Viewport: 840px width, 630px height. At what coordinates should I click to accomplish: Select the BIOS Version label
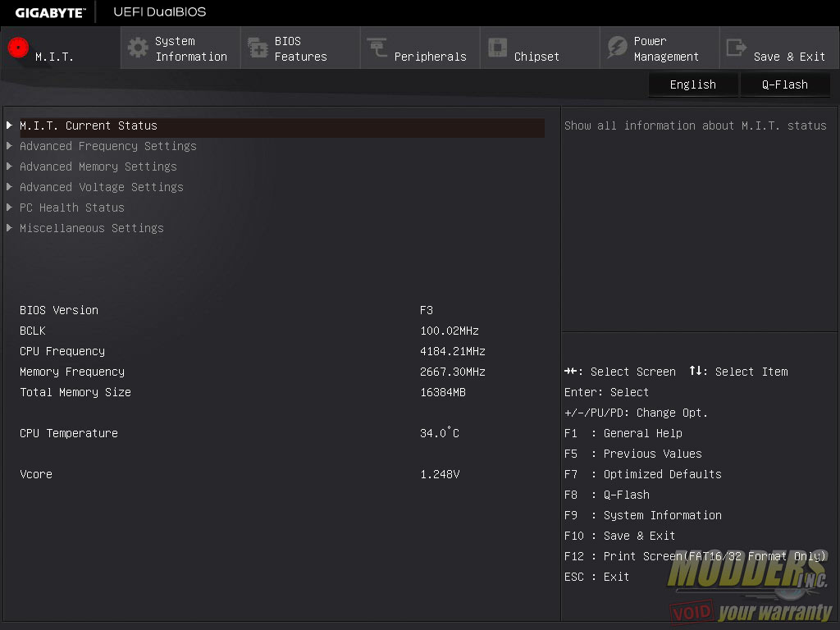click(x=59, y=310)
